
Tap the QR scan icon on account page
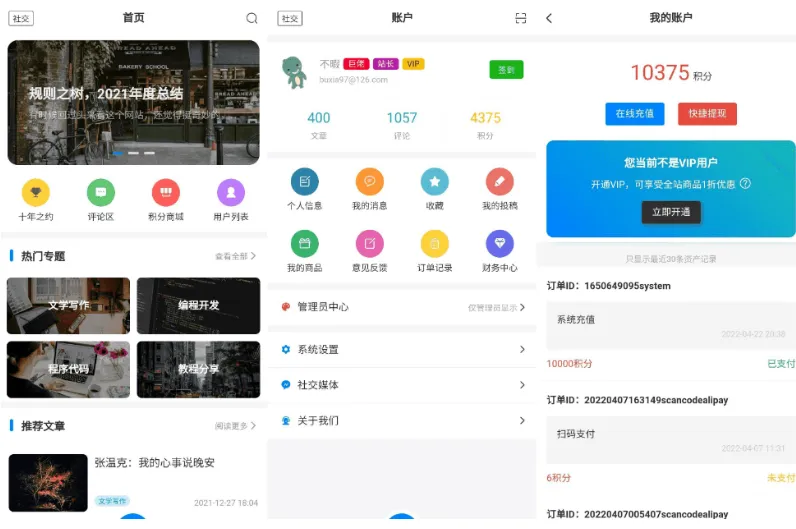click(520, 18)
